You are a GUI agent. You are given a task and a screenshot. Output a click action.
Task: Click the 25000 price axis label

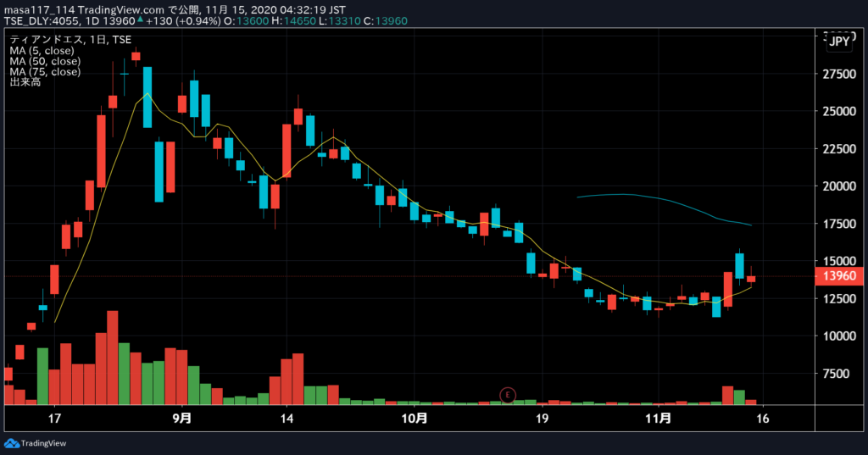839,111
